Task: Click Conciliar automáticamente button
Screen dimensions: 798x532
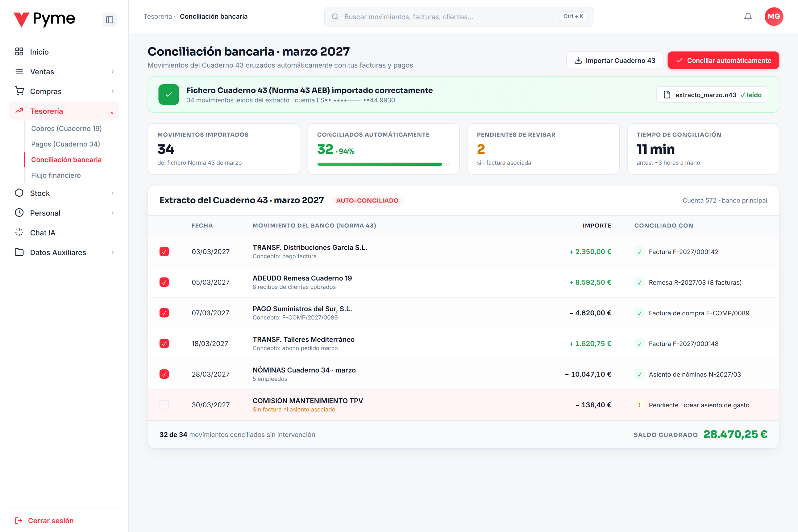Action: (x=723, y=60)
